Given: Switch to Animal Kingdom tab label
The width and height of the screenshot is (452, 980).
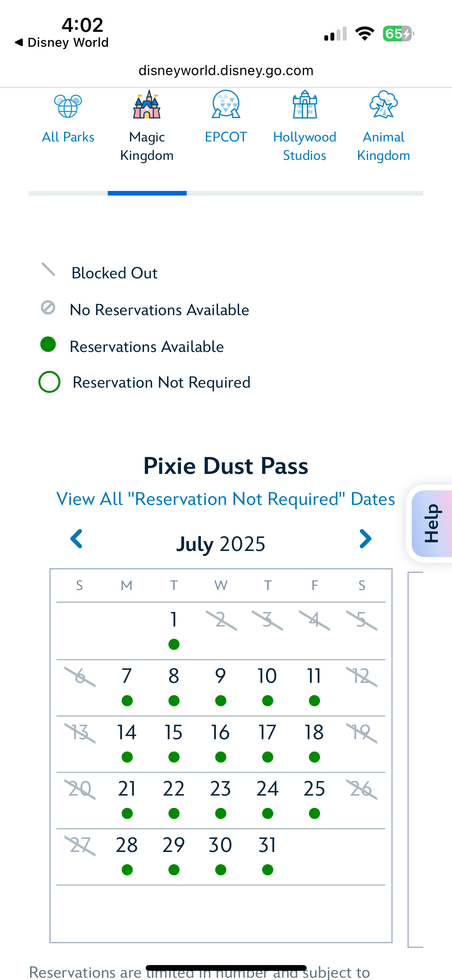Looking at the screenshot, I should (383, 146).
